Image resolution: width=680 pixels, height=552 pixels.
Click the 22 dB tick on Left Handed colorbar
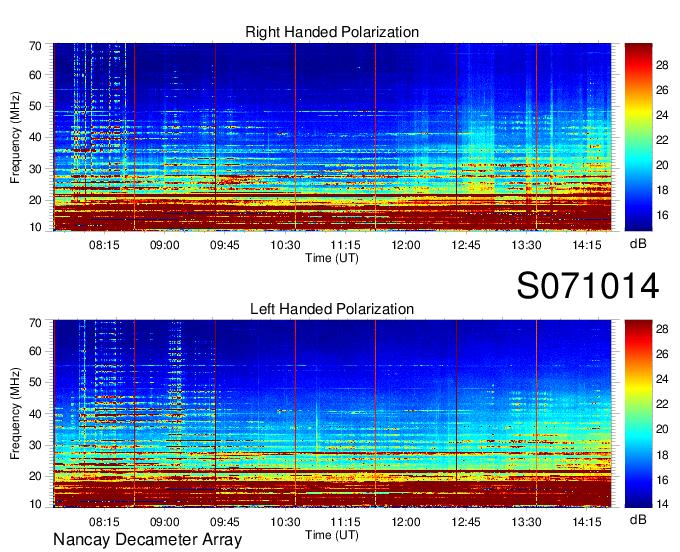662,404
